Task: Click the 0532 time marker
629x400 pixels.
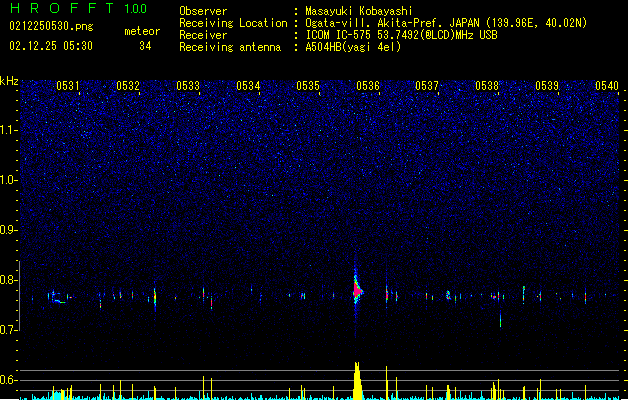Action: 128,86
